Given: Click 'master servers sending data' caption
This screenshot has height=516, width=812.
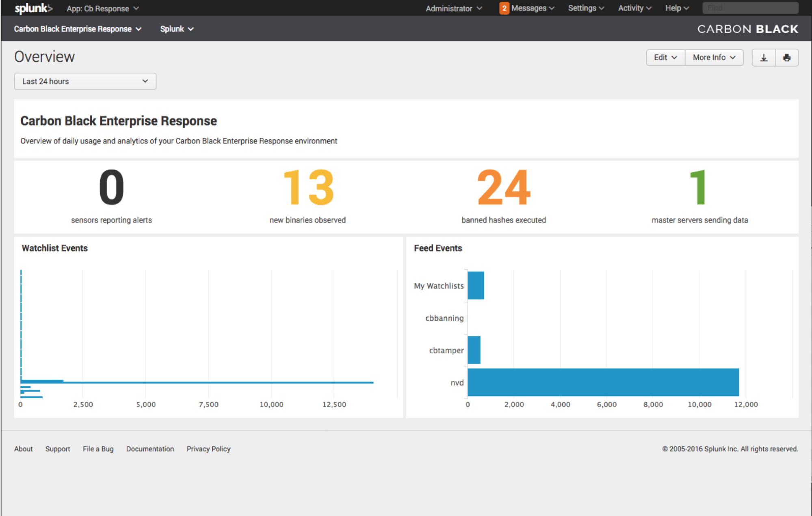Looking at the screenshot, I should tap(700, 220).
